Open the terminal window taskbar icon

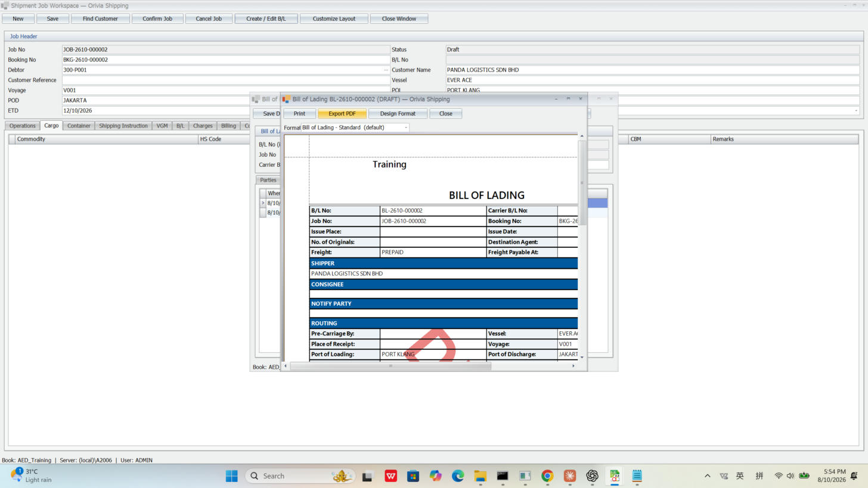503,475
